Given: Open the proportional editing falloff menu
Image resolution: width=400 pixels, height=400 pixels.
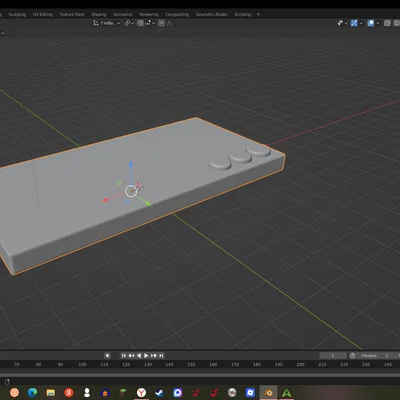Looking at the screenshot, I should [x=169, y=23].
